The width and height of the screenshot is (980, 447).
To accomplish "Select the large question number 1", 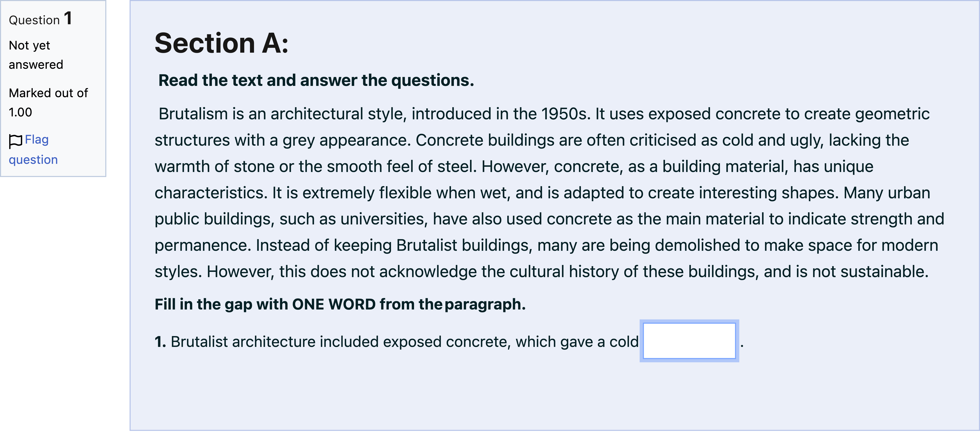I will (x=68, y=18).
